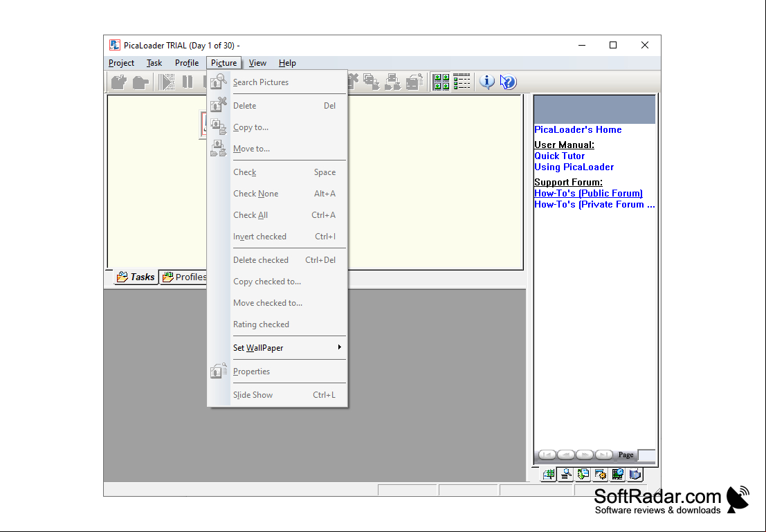Switch to detail list view icon
This screenshot has height=532, width=766.
(x=462, y=82)
